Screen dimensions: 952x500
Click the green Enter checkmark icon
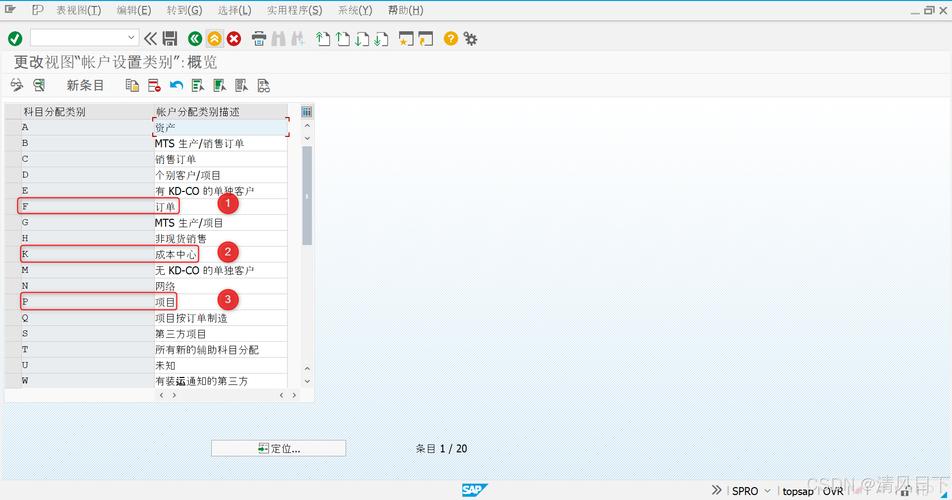[15, 39]
